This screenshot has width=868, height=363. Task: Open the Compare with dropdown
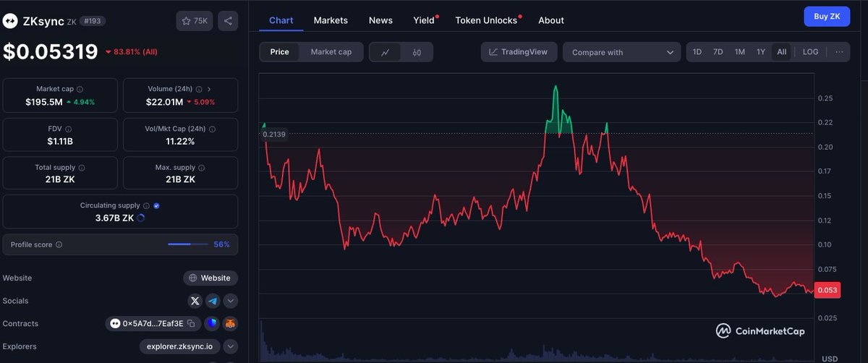point(621,52)
